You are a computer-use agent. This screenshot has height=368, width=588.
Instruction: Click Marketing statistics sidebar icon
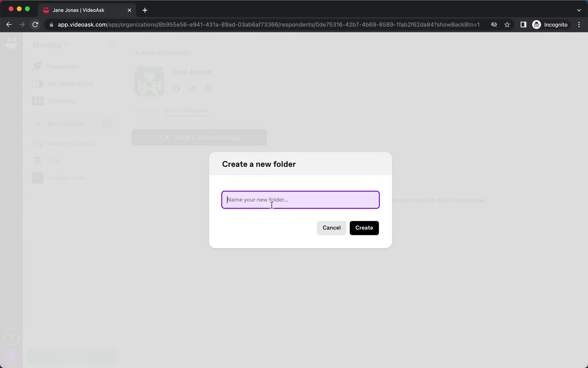(37, 143)
